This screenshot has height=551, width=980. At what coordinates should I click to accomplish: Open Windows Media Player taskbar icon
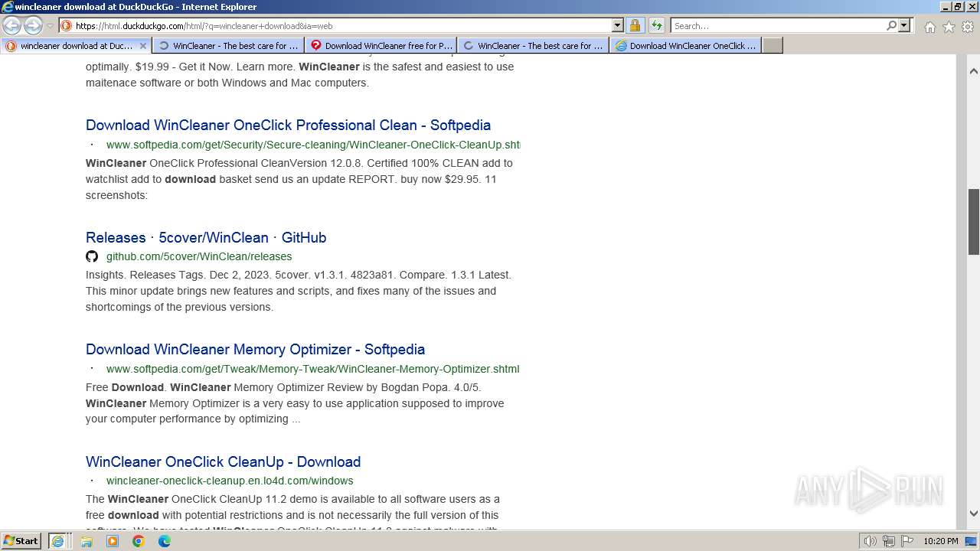113,541
